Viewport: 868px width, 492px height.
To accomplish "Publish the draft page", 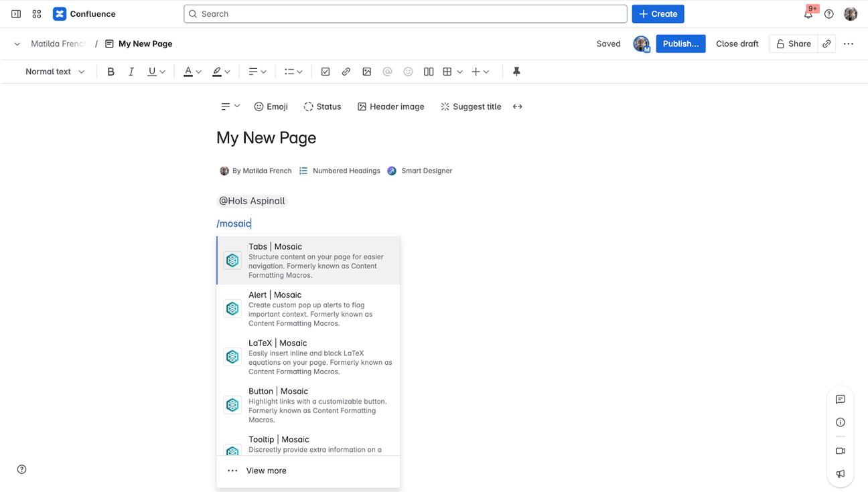I will (680, 43).
